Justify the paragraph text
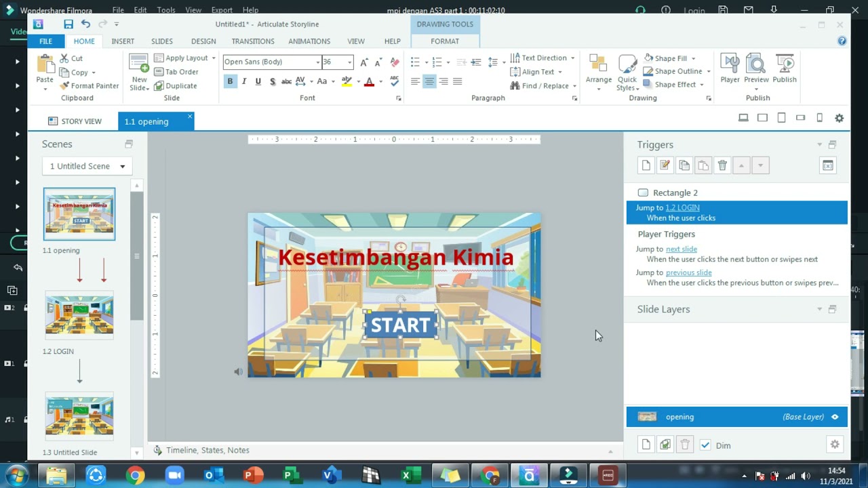 point(458,81)
